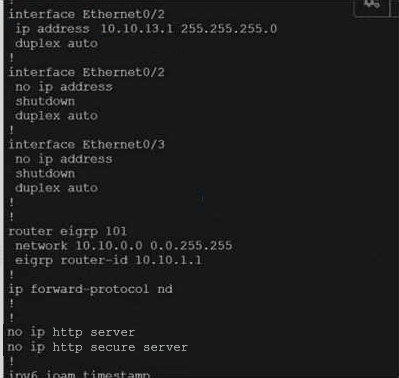The height and width of the screenshot is (378, 399).
Task: Click the 'ipv6 ioam timestamp' line
Action: click(79, 374)
